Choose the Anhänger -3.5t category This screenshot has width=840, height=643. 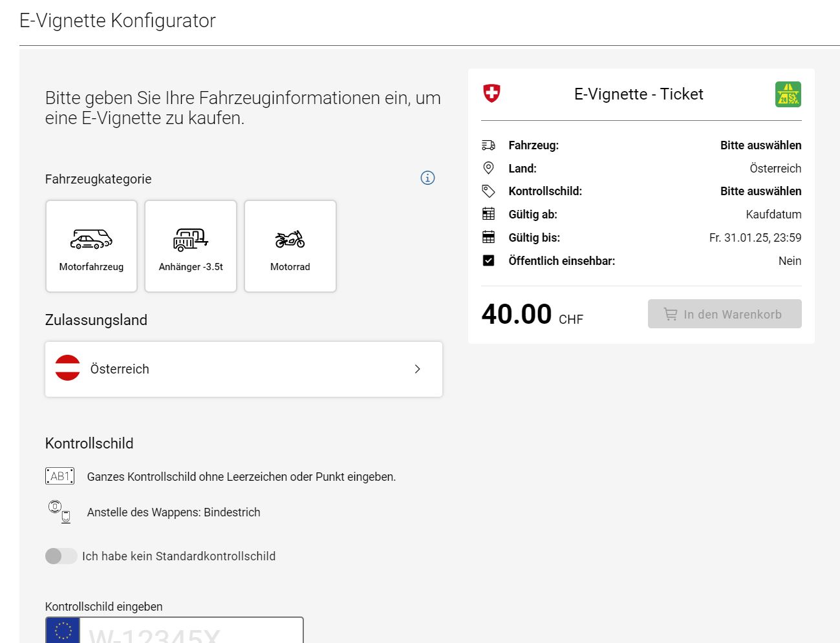191,246
